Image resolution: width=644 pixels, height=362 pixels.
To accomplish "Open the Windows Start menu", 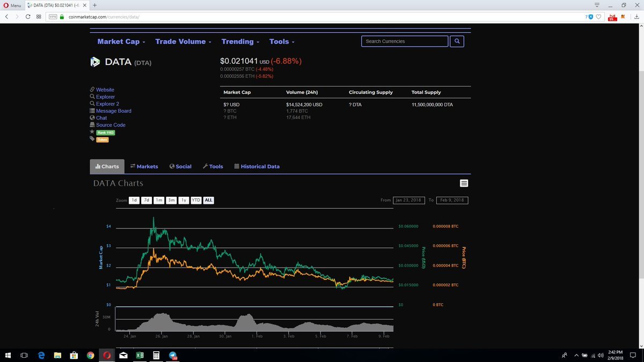I will (x=9, y=355).
